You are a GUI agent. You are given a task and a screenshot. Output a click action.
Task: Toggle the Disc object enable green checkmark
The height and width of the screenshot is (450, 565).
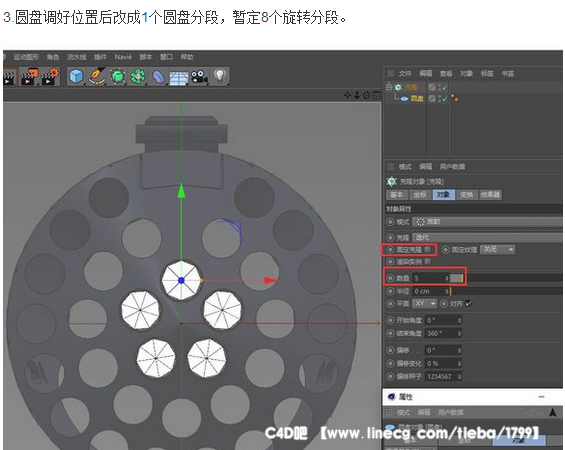coord(445,98)
